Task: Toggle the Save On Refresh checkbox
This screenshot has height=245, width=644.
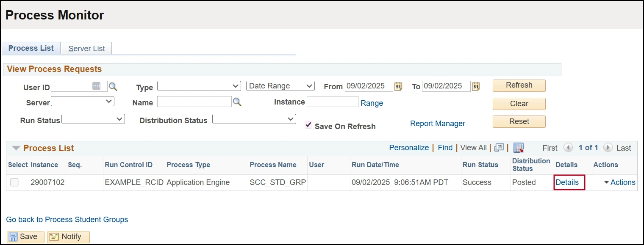Action: click(x=308, y=126)
